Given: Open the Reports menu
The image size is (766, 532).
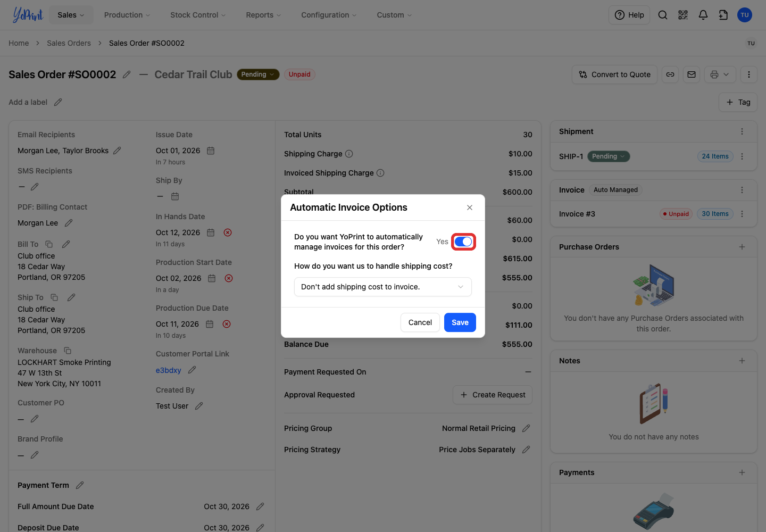Looking at the screenshot, I should tap(263, 15).
